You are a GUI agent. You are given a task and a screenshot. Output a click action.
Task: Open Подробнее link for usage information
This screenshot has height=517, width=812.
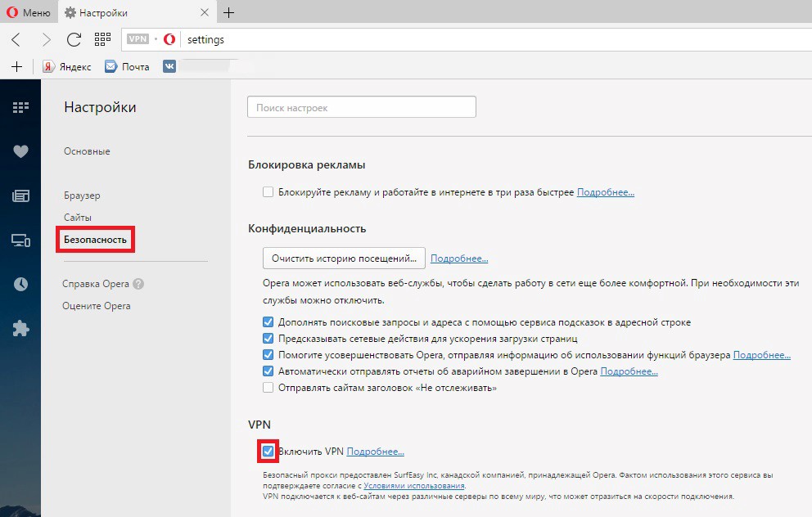(x=762, y=355)
